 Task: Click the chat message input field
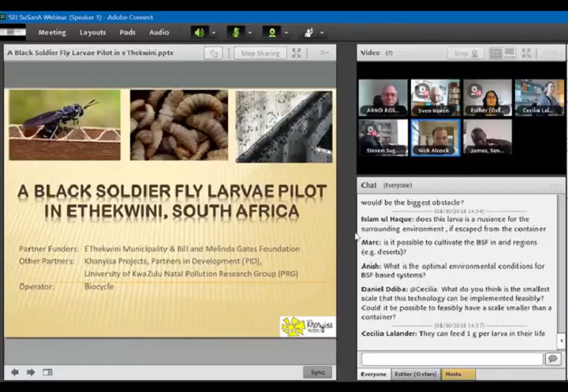[x=451, y=359]
